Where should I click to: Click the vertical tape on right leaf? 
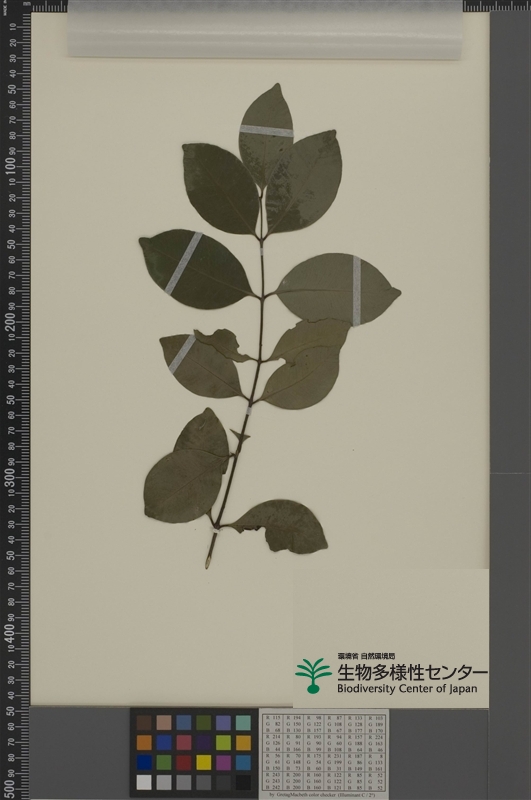[357, 291]
